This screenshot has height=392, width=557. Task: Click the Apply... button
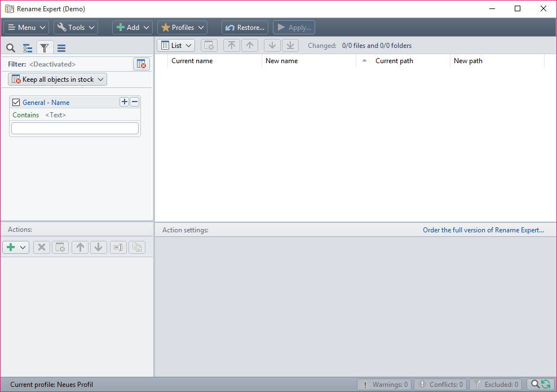[294, 28]
